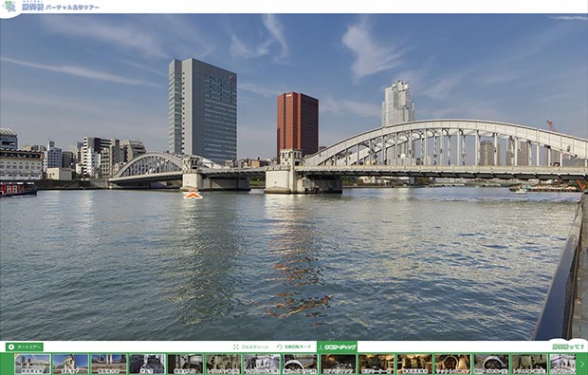Open the third thumbnail showing the bridge deck
Image resolution: width=588 pixels, height=375 pixels.
pyautogui.click(x=109, y=365)
